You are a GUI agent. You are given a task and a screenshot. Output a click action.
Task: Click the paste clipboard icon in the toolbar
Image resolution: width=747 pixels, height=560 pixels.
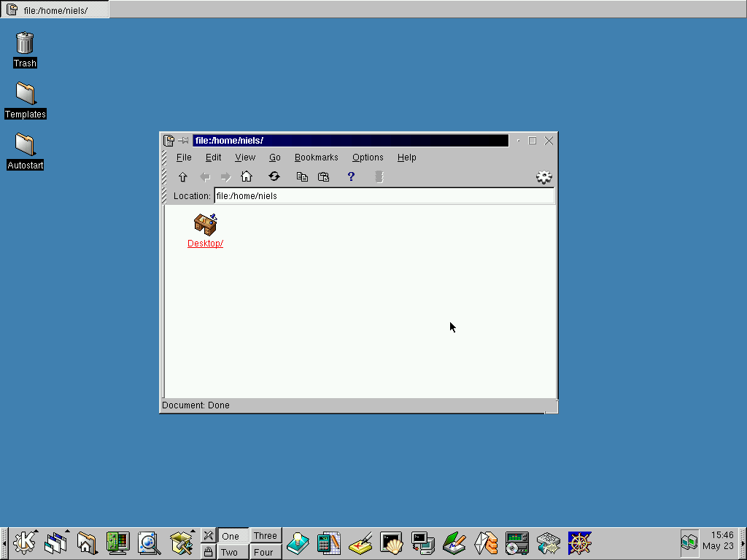click(324, 176)
